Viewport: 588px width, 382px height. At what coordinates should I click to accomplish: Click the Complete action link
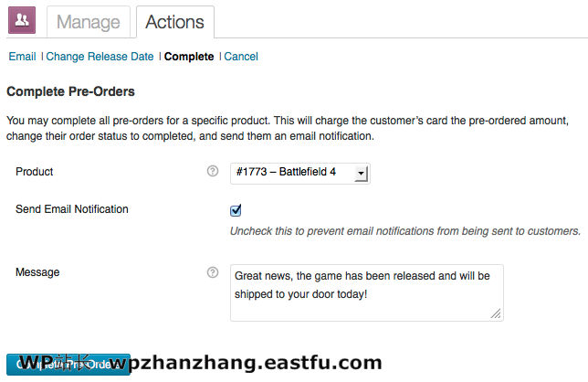tap(189, 57)
